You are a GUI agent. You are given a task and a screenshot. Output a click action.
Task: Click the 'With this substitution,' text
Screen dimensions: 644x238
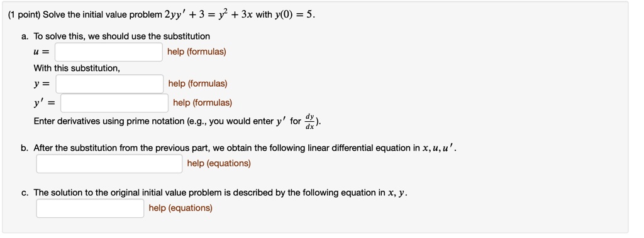pos(77,68)
